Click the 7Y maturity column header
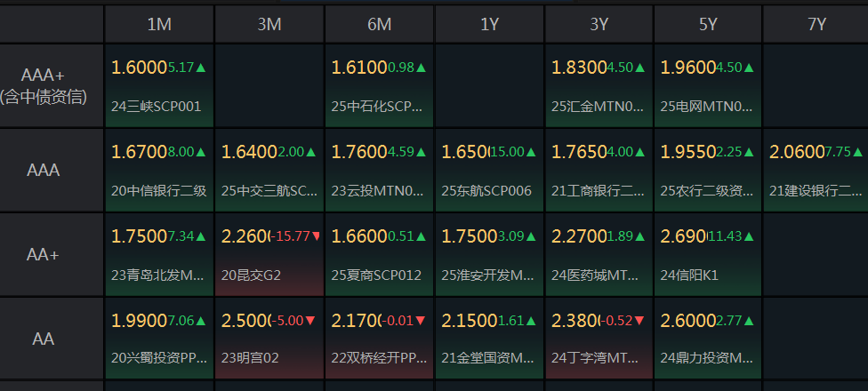 [x=816, y=24]
